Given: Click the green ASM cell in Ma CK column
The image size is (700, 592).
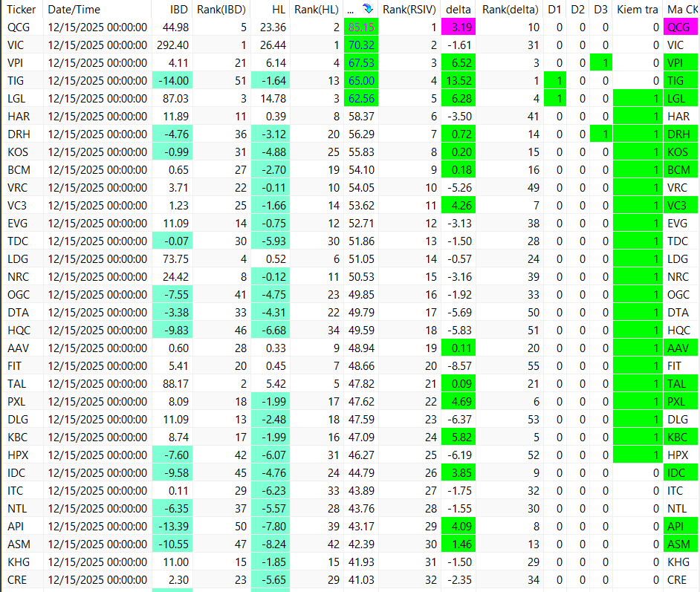Looking at the screenshot, I should (681, 544).
